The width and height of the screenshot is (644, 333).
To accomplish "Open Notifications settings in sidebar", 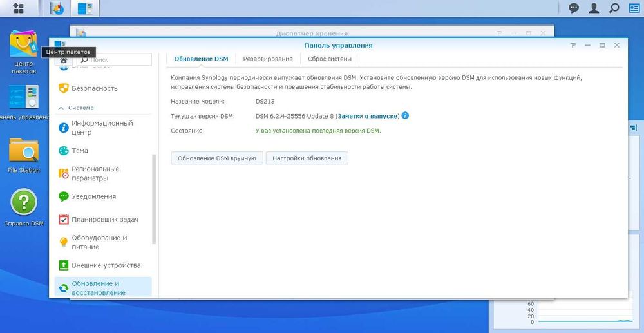I will pyautogui.click(x=103, y=196).
